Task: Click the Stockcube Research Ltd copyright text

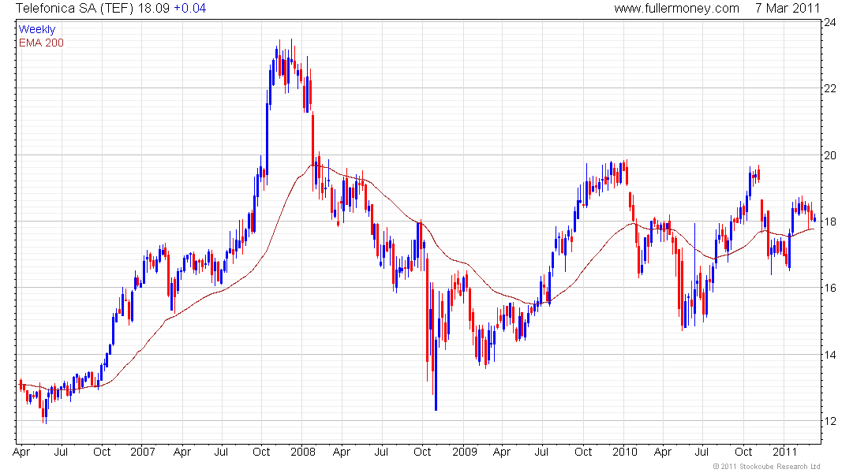Action: 765,467
